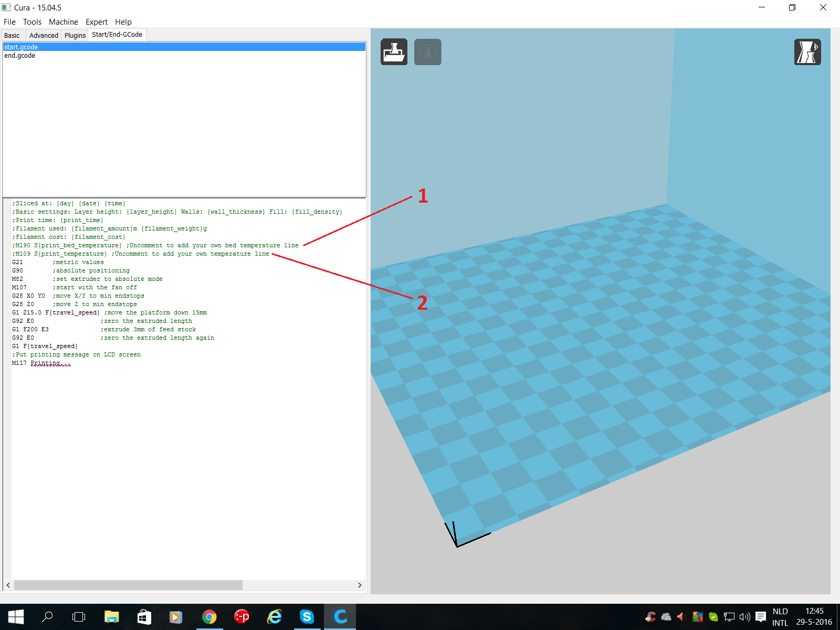This screenshot has height=630, width=840.
Task: Click the ";Sliced at: {day} {date} {time}" line
Action: click(69, 203)
